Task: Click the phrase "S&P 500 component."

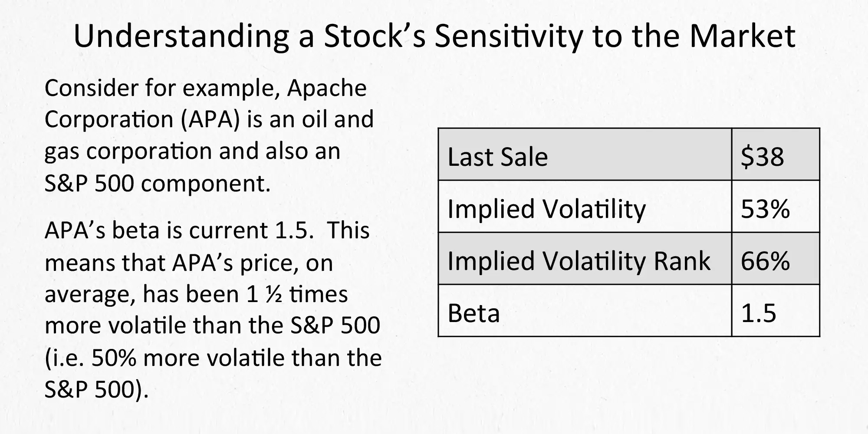Action: (x=158, y=183)
